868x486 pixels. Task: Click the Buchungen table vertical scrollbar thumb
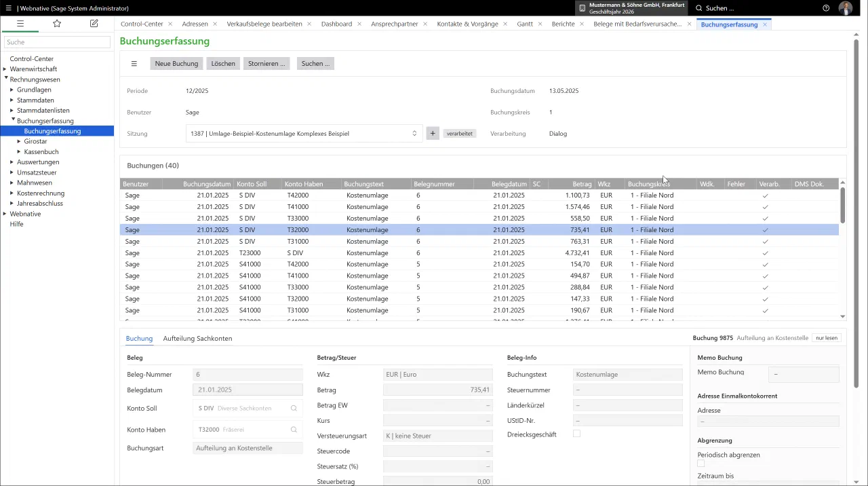pos(843,204)
